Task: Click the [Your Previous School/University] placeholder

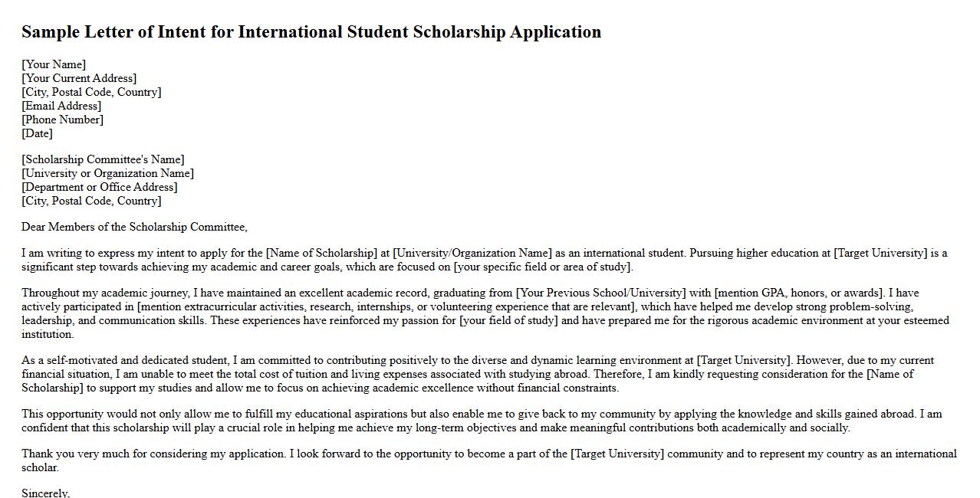Action: click(x=600, y=293)
